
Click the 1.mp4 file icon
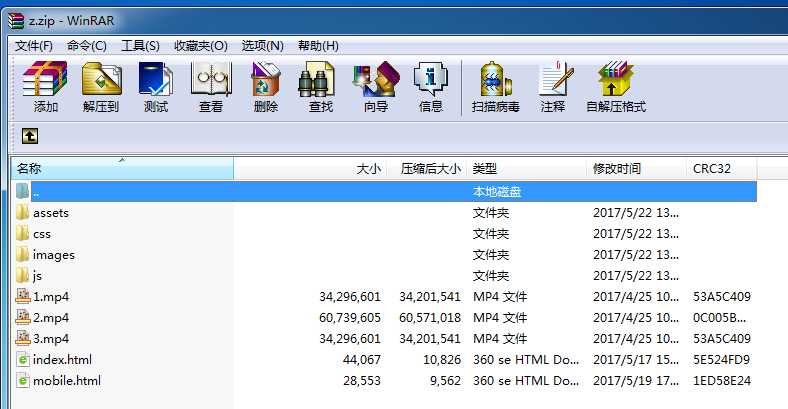click(x=23, y=296)
